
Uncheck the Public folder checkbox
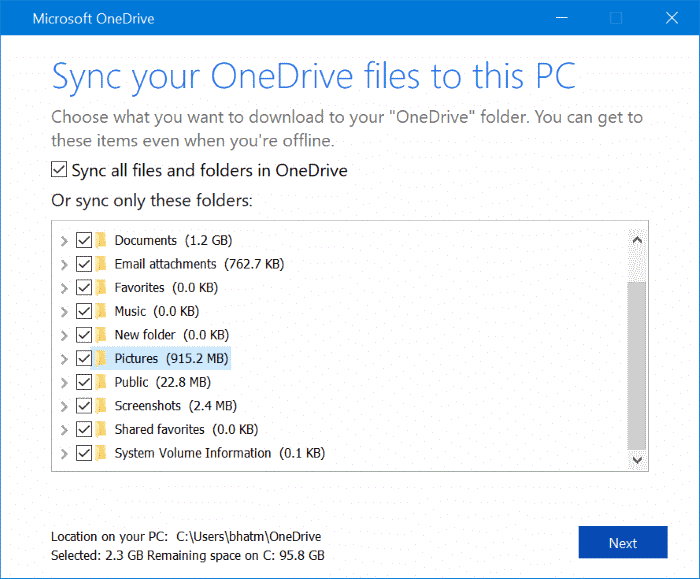(84, 382)
